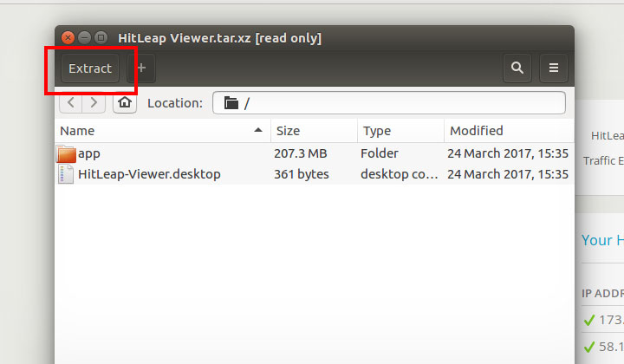Click the folder icon in Location field
624x364 pixels.
tap(231, 103)
